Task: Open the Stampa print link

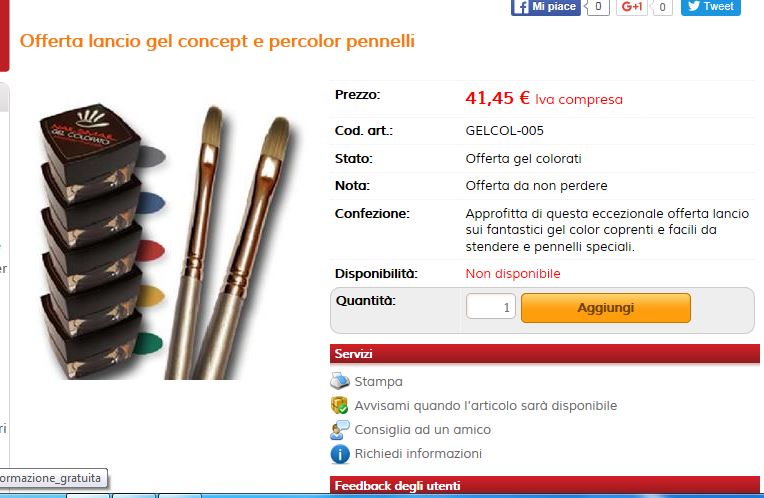Action: click(379, 382)
